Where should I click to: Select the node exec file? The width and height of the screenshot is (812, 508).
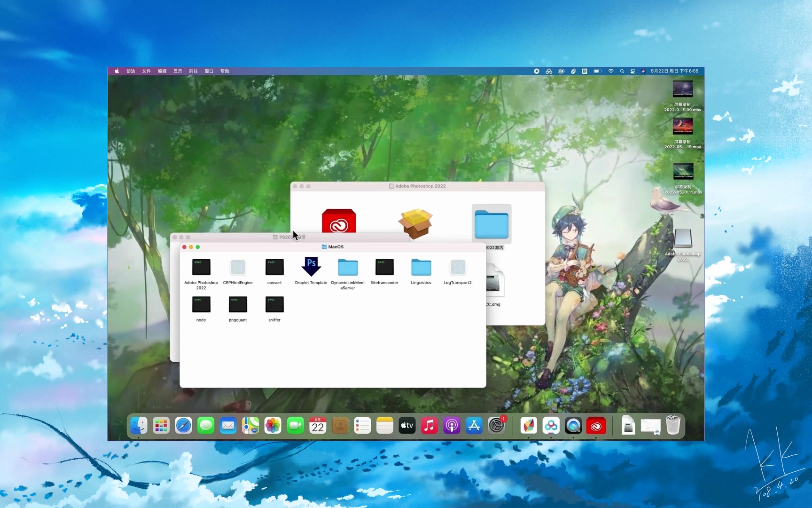point(201,304)
